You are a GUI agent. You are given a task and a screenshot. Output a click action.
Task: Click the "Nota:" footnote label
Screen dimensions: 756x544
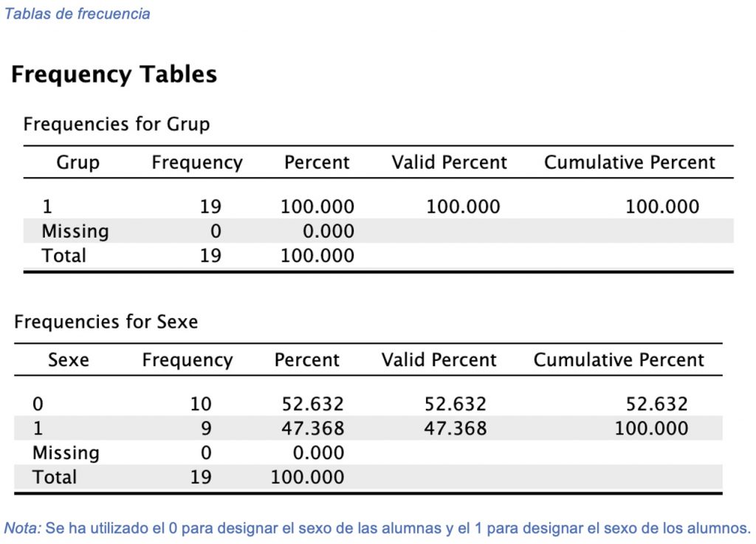tap(23, 528)
